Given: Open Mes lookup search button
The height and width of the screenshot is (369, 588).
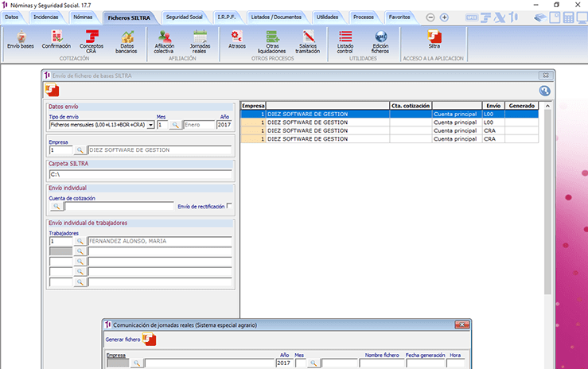Looking at the screenshot, I should tap(175, 125).
